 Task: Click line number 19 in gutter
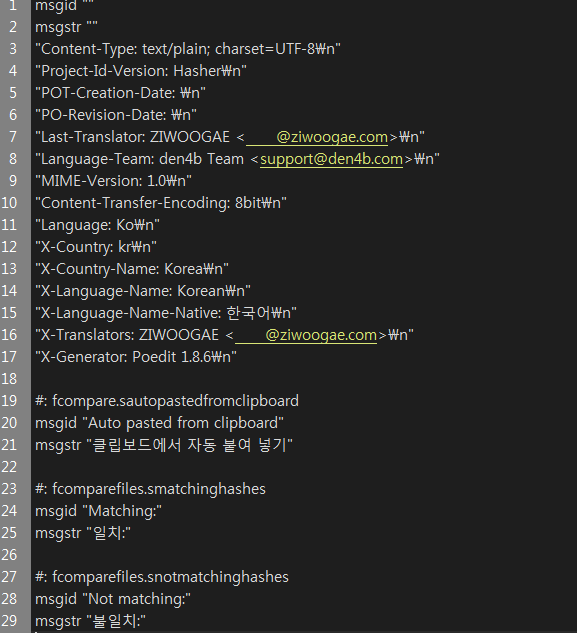coord(10,401)
